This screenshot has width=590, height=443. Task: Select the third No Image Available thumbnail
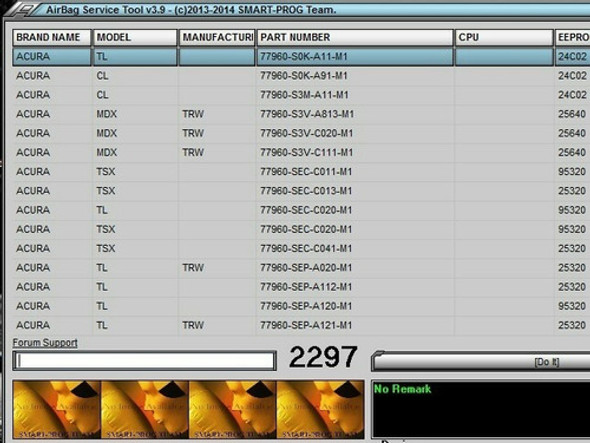pos(233,410)
